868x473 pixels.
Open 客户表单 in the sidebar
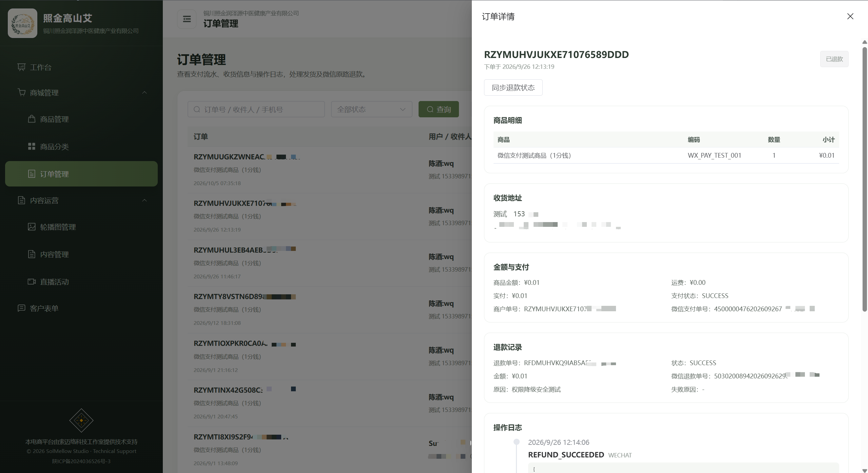(x=81, y=308)
